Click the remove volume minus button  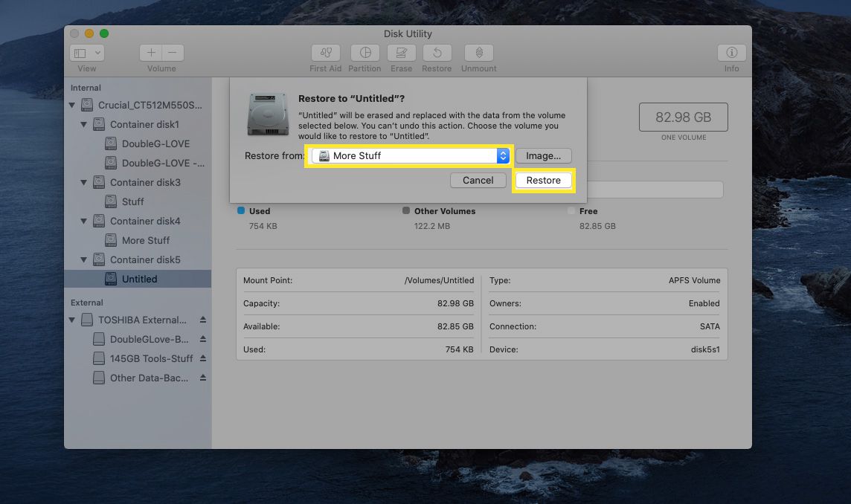173,53
